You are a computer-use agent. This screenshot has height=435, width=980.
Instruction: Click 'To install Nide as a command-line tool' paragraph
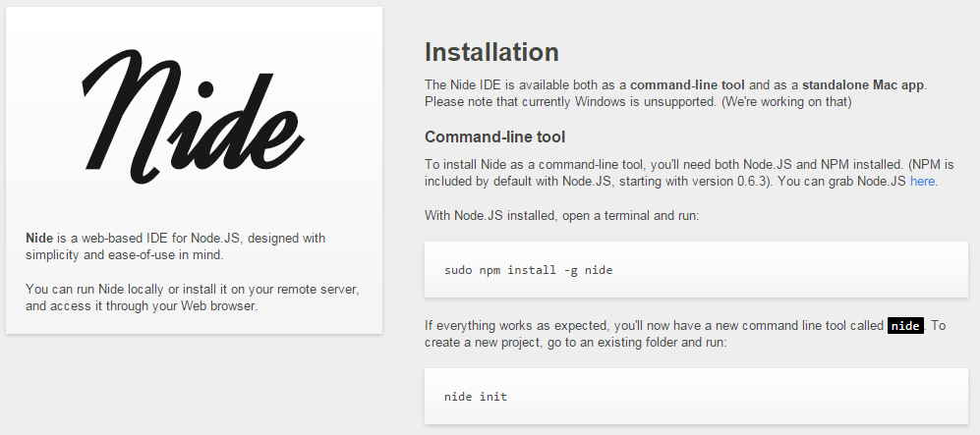689,173
